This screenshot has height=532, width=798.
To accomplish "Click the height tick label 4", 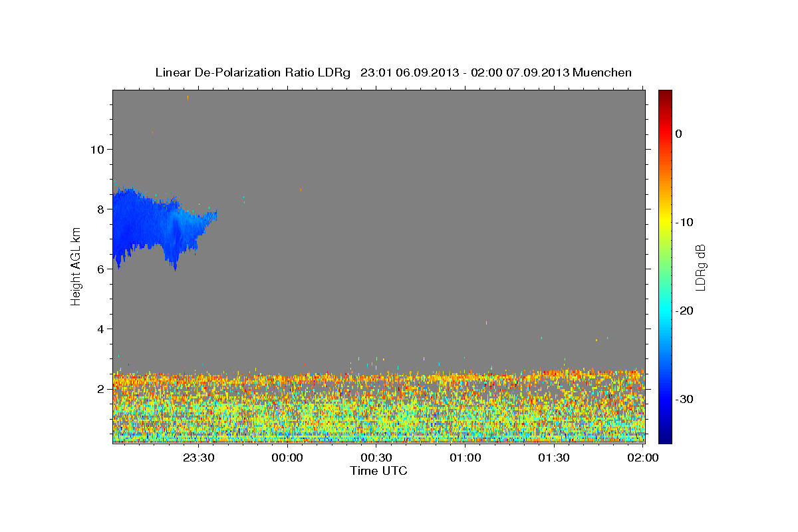I will coord(100,329).
